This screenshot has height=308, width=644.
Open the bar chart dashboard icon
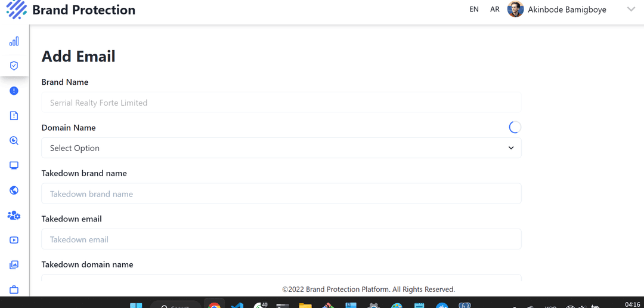pos(14,41)
